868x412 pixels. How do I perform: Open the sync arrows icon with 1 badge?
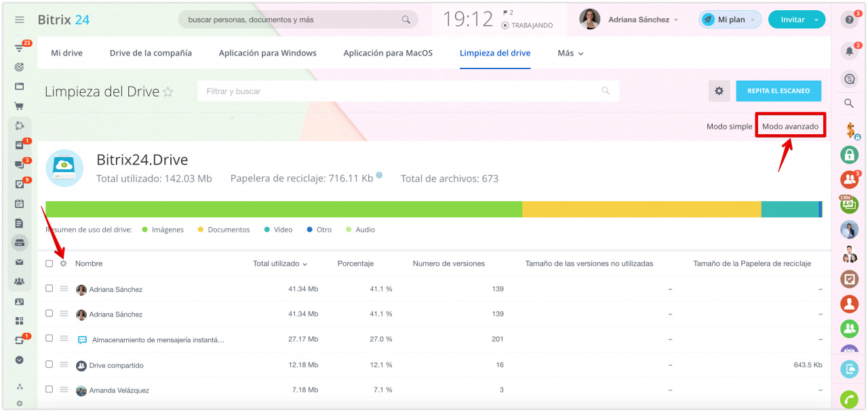[20, 340]
